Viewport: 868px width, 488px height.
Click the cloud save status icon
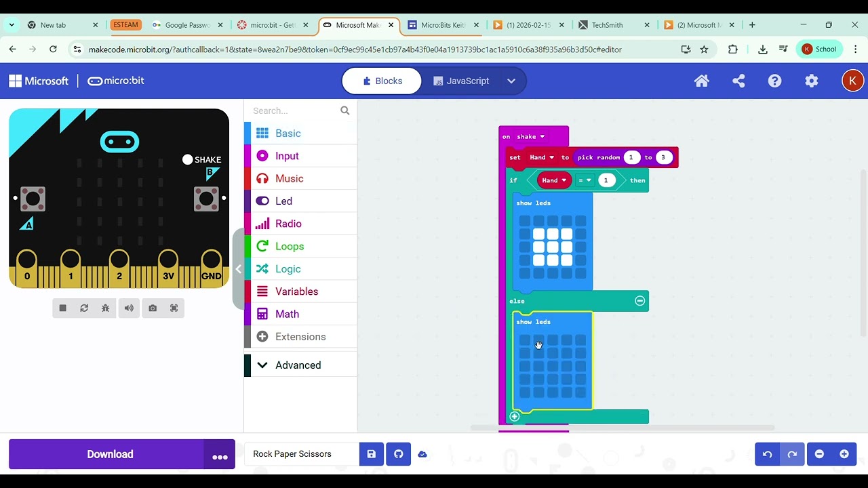[422, 454]
